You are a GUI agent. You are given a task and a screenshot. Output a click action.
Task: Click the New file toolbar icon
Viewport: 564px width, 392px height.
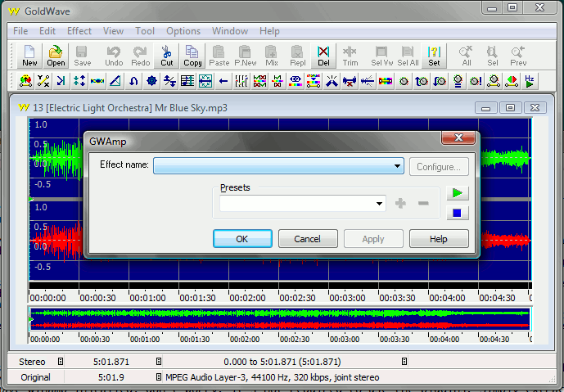(29, 56)
